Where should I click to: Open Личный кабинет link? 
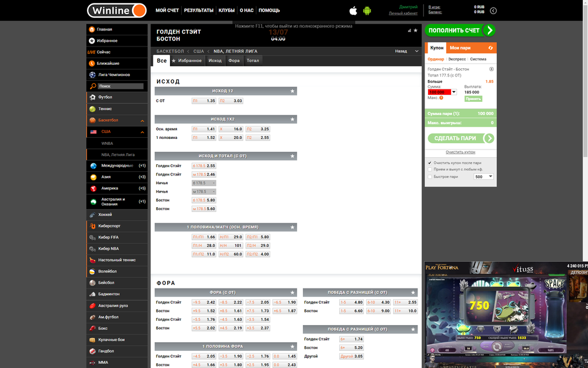[403, 13]
